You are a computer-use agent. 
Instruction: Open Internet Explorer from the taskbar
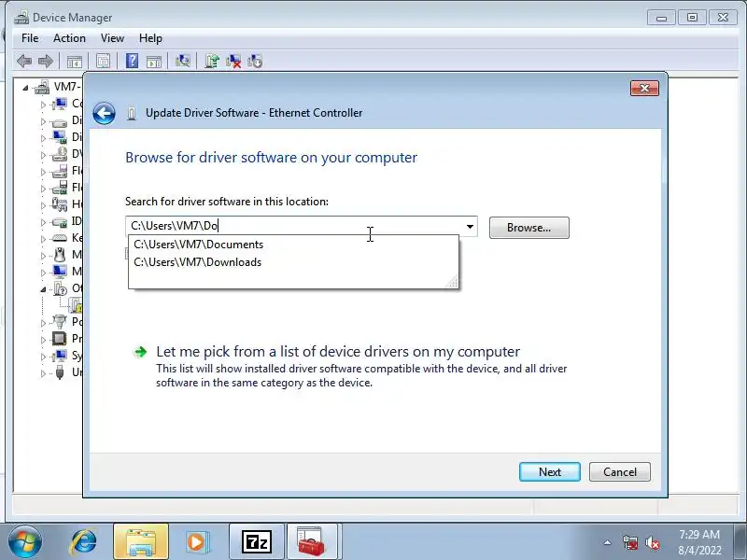(x=83, y=542)
